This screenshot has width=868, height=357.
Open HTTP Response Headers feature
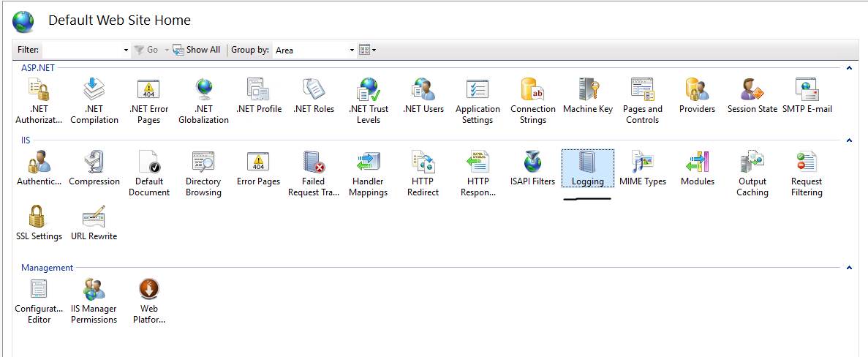point(478,174)
